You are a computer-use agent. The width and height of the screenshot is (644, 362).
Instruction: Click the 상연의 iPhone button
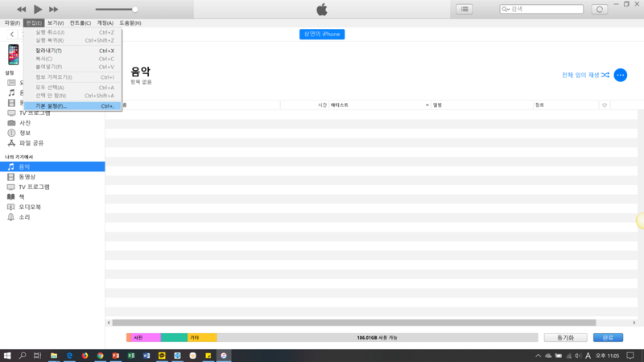click(x=322, y=34)
